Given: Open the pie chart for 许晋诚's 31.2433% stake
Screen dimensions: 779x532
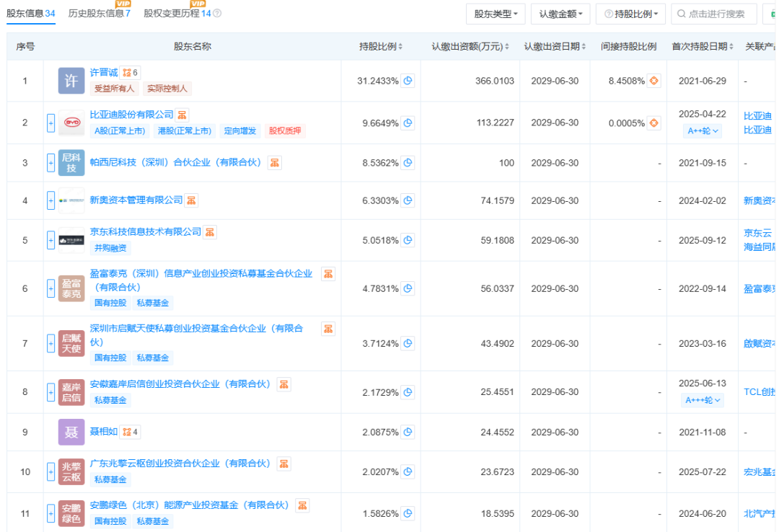Looking at the screenshot, I should coord(408,81).
